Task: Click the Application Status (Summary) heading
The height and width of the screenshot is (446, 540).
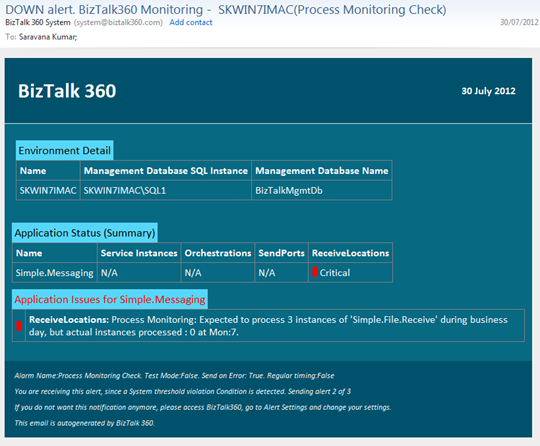Action: 85,233
